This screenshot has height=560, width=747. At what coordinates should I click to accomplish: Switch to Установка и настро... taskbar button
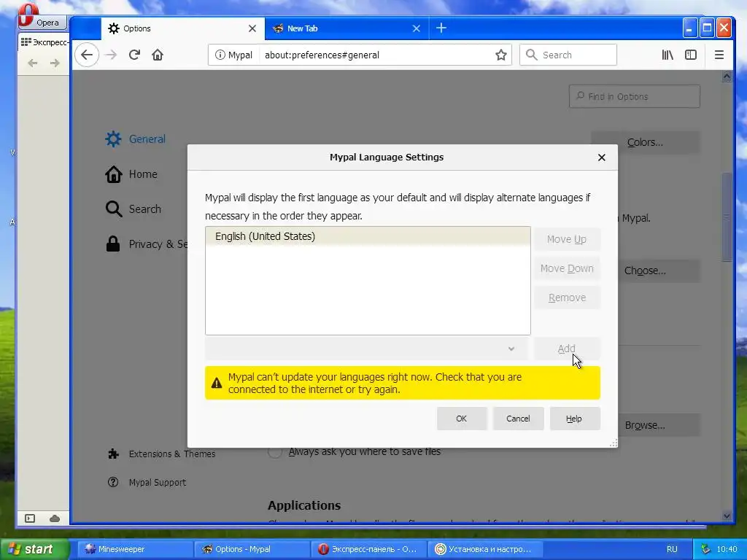485,549
